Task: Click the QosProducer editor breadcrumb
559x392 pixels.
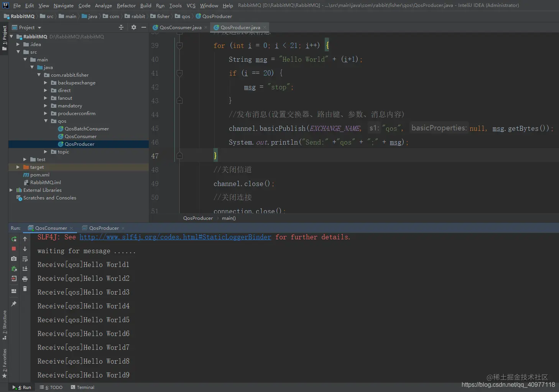Action: (198, 218)
